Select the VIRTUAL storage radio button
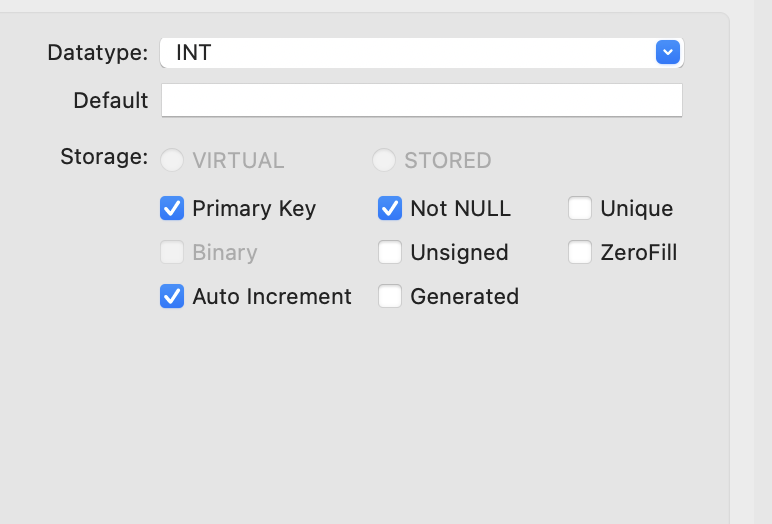This screenshot has height=524, width=772. pyautogui.click(x=172, y=160)
